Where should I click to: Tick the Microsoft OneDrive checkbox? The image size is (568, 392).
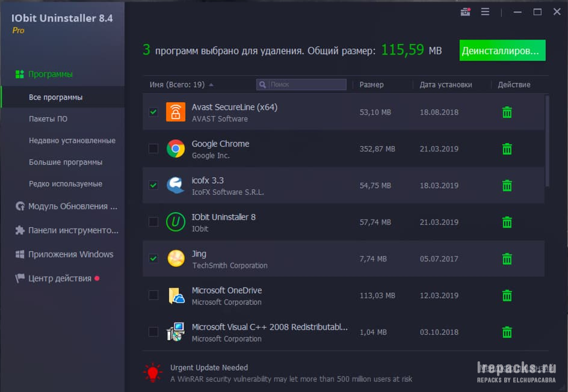click(x=153, y=295)
